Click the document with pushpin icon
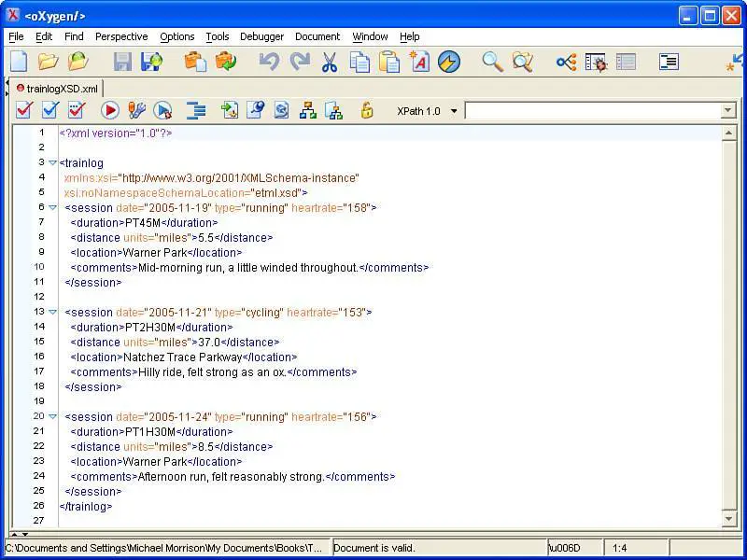The height and width of the screenshot is (560, 747). click(x=256, y=110)
